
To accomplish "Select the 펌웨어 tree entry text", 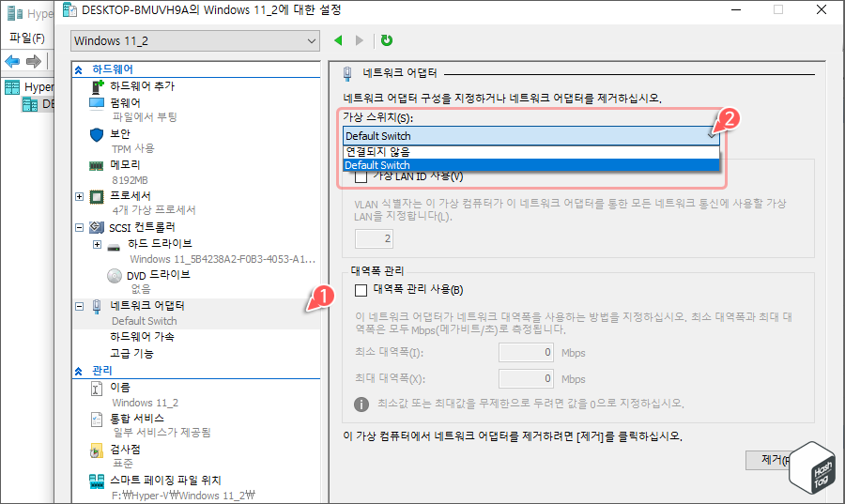I will point(126,103).
